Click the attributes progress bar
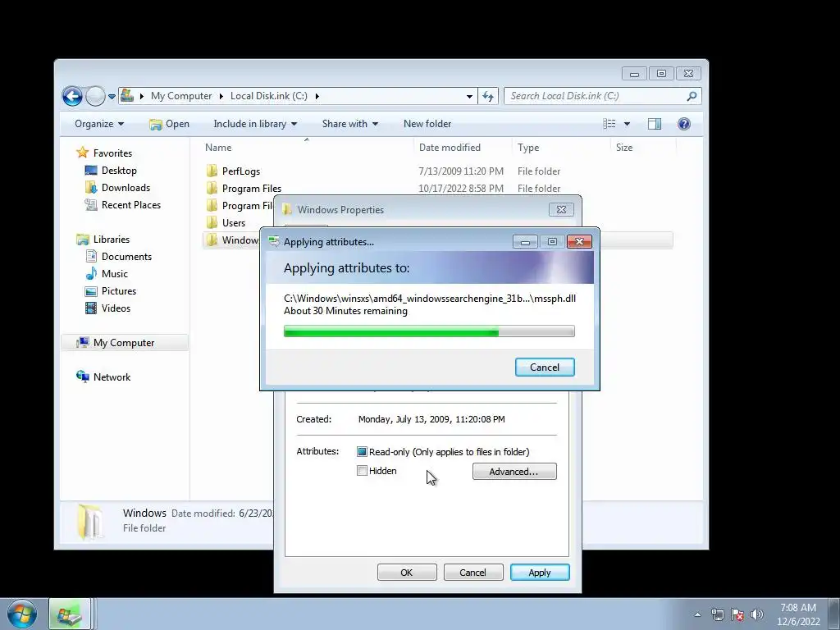The height and width of the screenshot is (630, 840). click(x=428, y=331)
